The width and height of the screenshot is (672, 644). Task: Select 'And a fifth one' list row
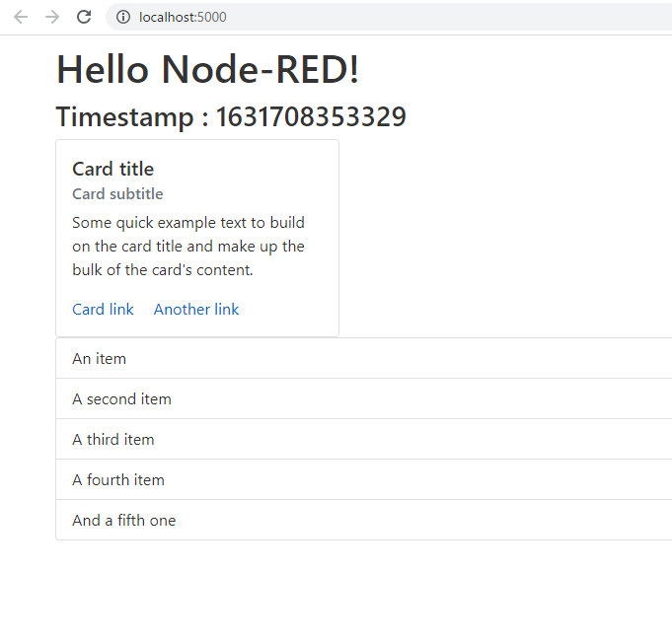point(123,521)
